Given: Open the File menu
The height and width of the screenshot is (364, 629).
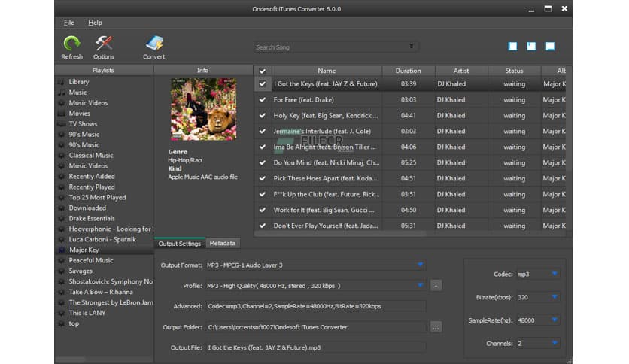Looking at the screenshot, I should 69,23.
